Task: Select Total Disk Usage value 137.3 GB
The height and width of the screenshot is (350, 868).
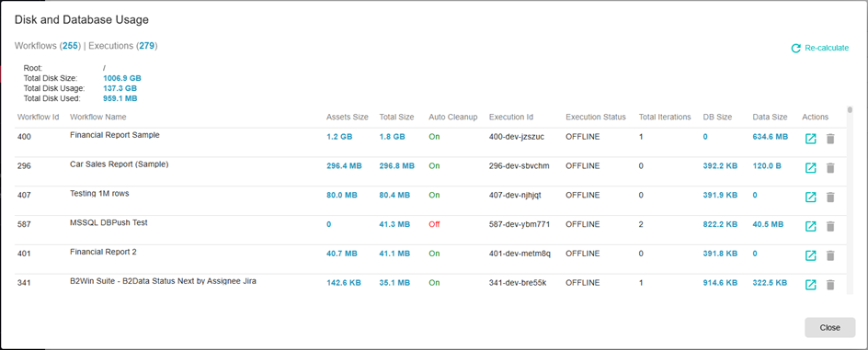Action: (120, 88)
